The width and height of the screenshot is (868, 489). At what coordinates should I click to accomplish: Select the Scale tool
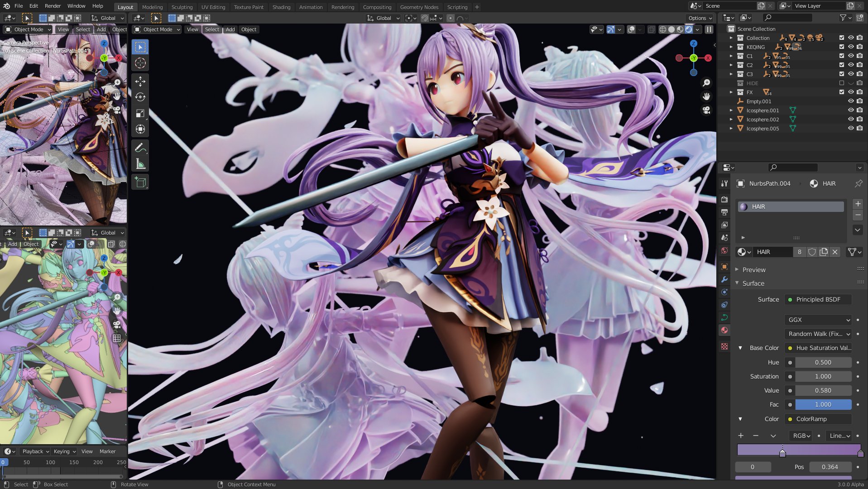pyautogui.click(x=140, y=113)
